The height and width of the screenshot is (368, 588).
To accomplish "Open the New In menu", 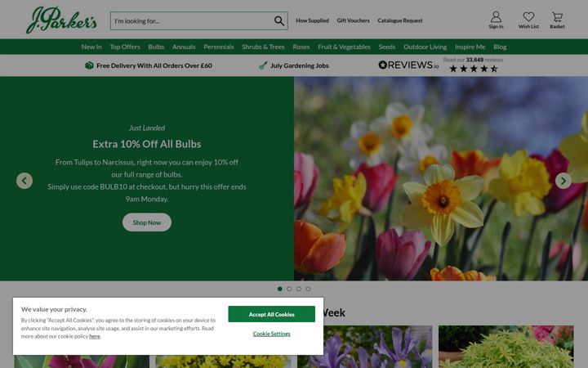I will (x=91, y=47).
